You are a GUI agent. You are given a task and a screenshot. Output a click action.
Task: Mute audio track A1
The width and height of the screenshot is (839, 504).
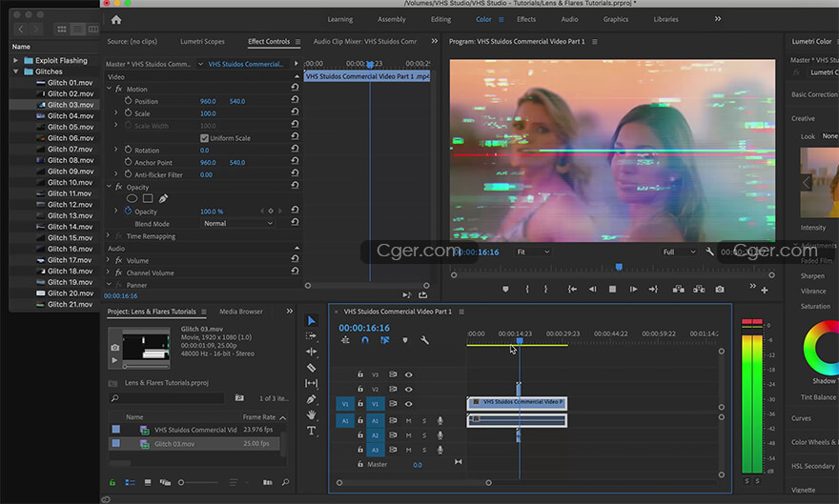tap(408, 420)
